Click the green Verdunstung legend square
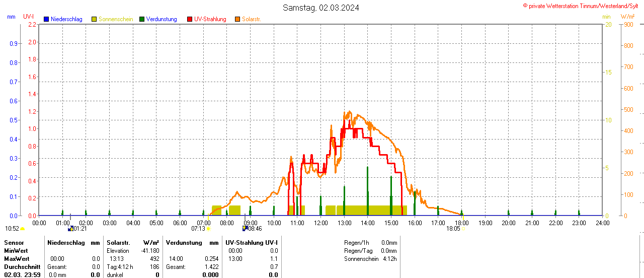This screenshot has height=278, width=644. coord(142,19)
